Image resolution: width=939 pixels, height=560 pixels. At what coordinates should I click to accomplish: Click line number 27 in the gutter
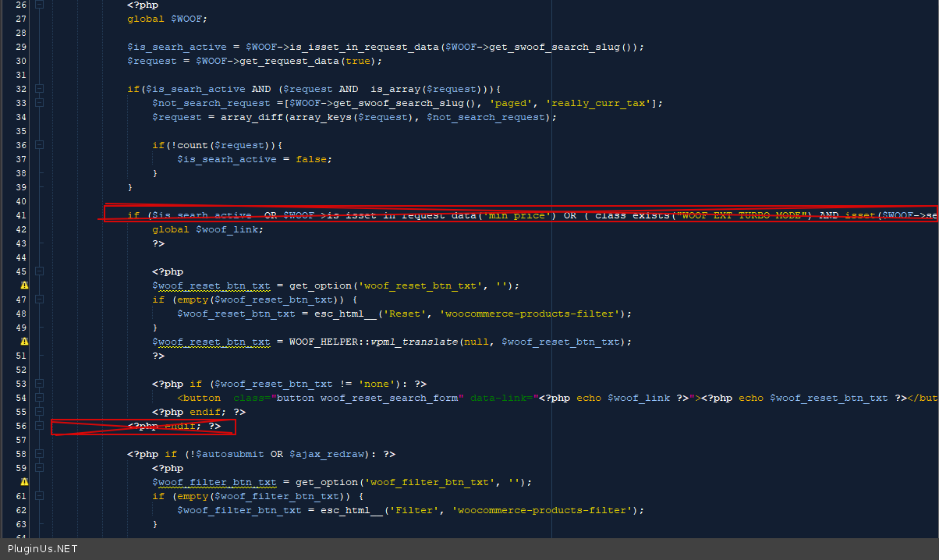(21, 19)
